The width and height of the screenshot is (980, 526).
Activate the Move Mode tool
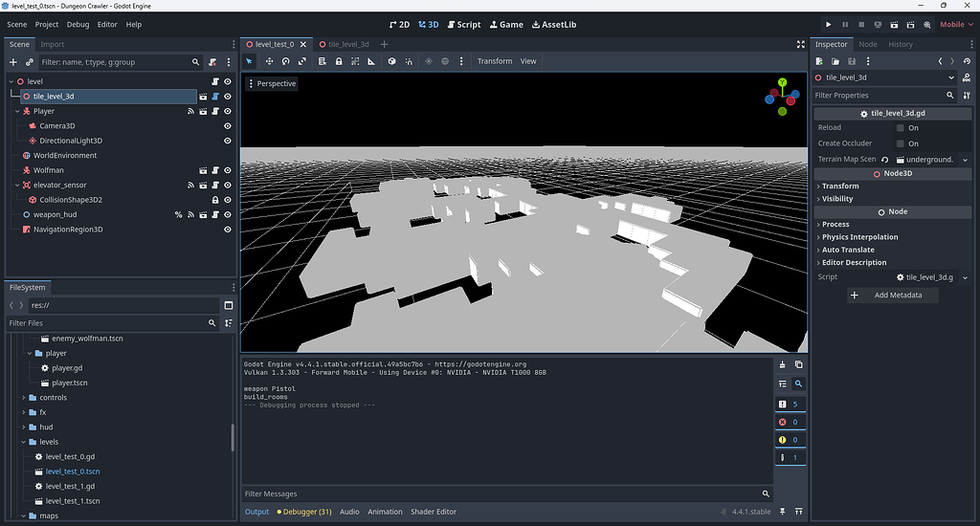(269, 61)
